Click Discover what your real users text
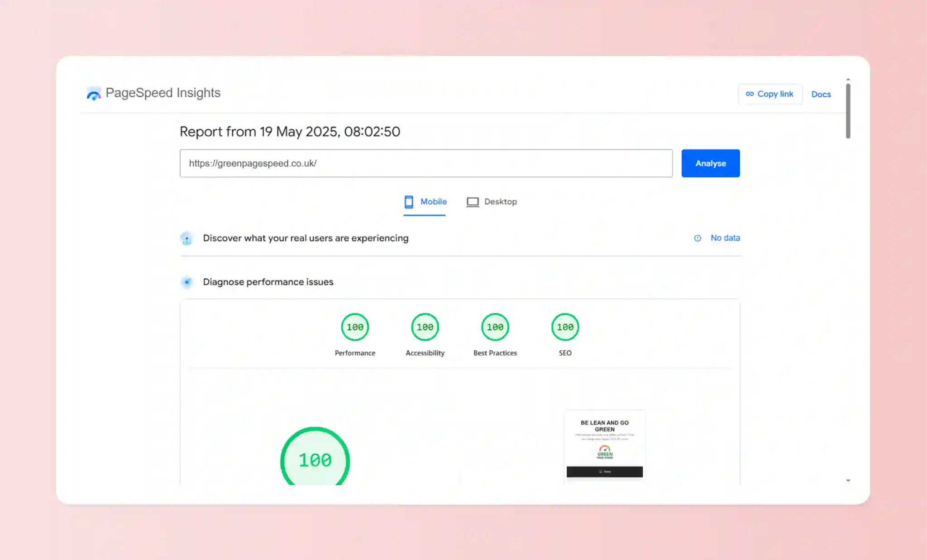This screenshot has width=927, height=560. [306, 238]
